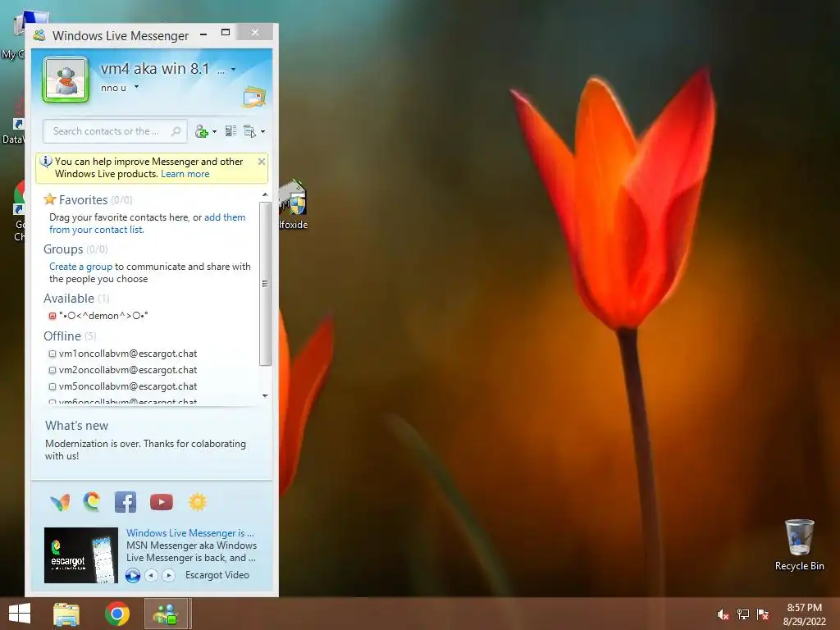Click the add a contact icon
The height and width of the screenshot is (630, 840).
202,131
